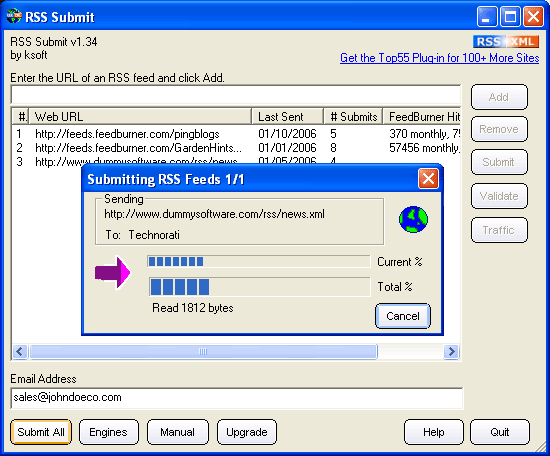Sort by Last Sent column header
The height and width of the screenshot is (456, 550).
(288, 116)
